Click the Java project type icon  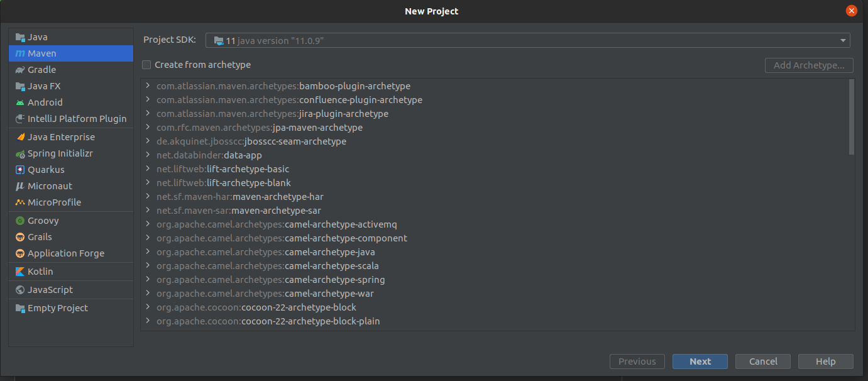[20, 37]
